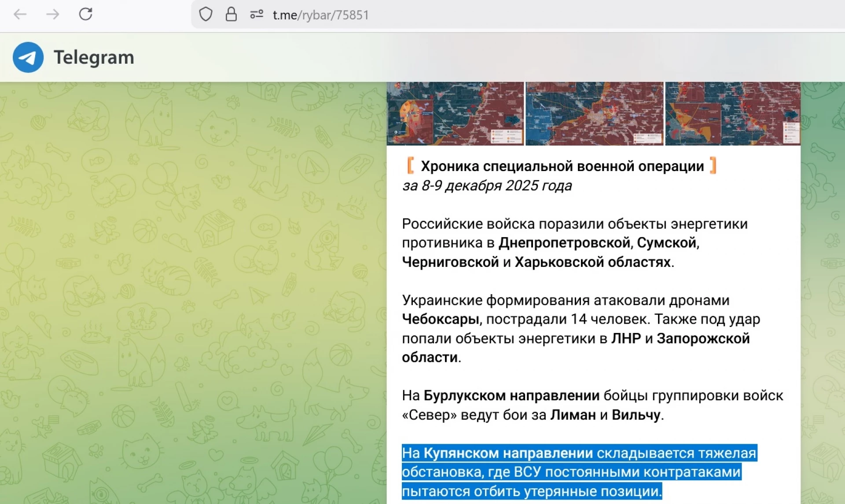Open site permissions icon in address bar
This screenshot has height=504, width=845.
(256, 15)
